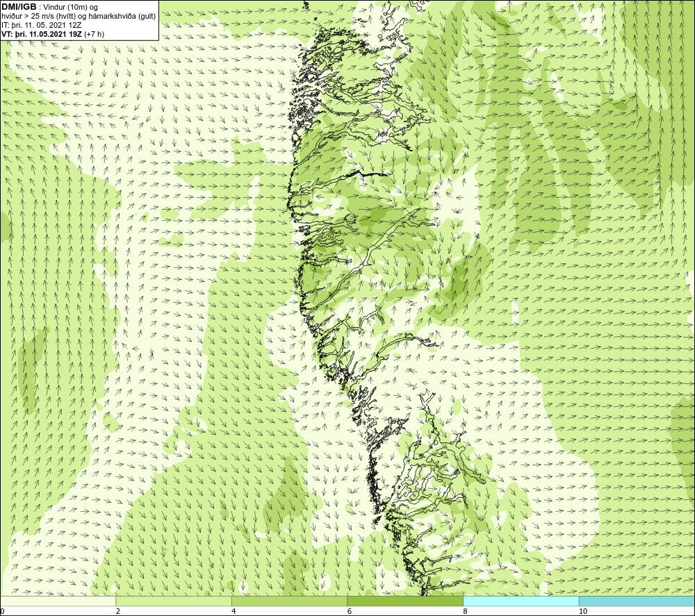The image size is (695, 616).
Task: Click the 8–10 light cyan legend band
Action: [521, 601]
